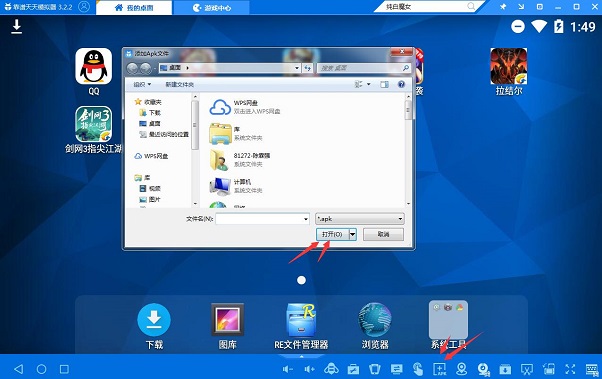Select the 计算机 item in file list
This screenshot has width=602, height=379.
click(x=236, y=186)
